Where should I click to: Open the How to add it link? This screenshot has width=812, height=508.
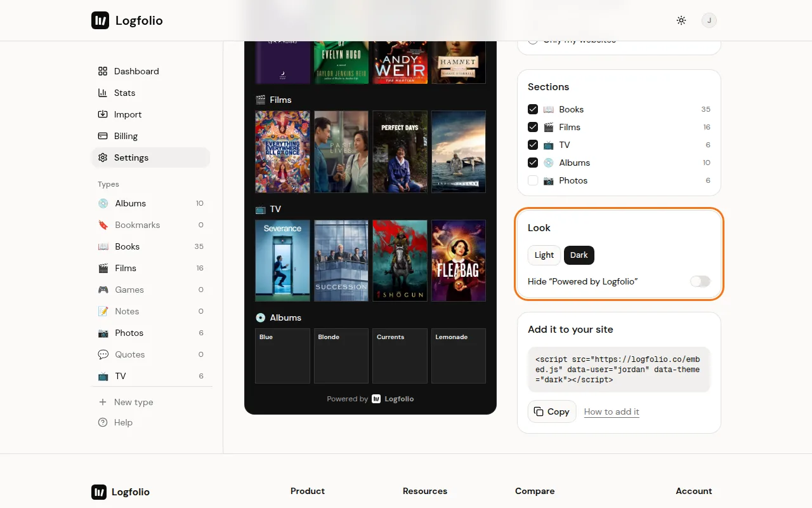[x=612, y=411]
